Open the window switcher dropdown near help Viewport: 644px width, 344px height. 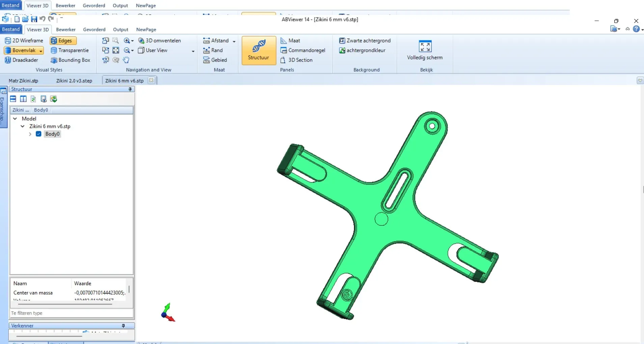click(615, 29)
